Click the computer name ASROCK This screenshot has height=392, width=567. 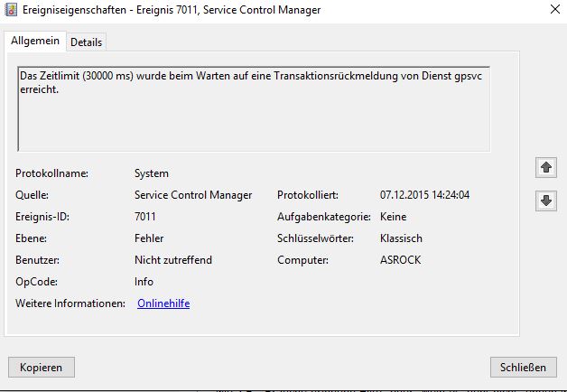click(x=401, y=260)
